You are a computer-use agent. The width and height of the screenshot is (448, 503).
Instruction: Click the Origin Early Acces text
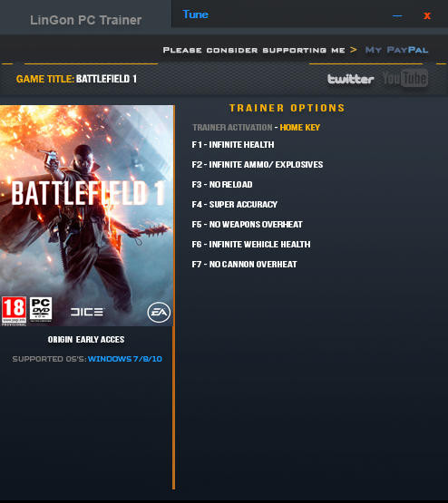tap(86, 339)
